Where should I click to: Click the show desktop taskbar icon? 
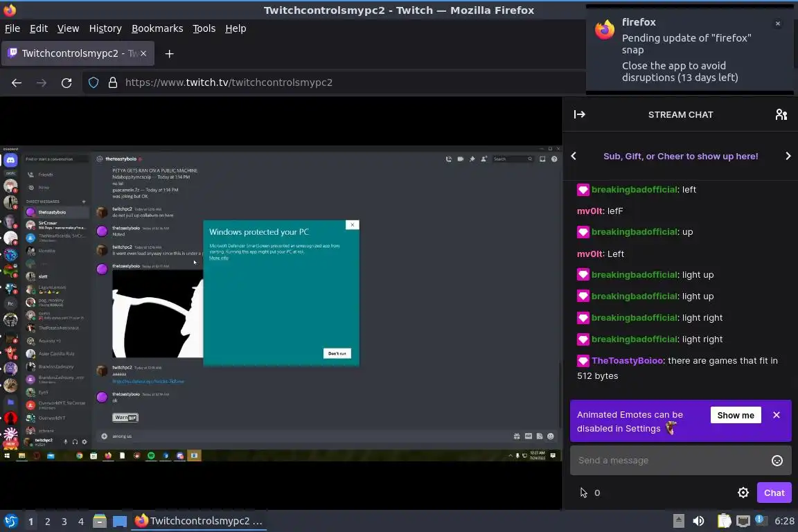[x=120, y=522]
